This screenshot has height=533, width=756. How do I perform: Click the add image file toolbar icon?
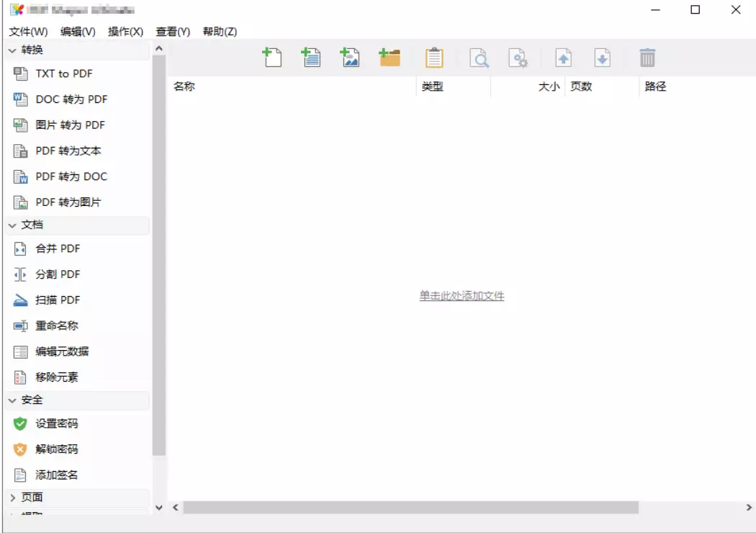pyautogui.click(x=350, y=58)
